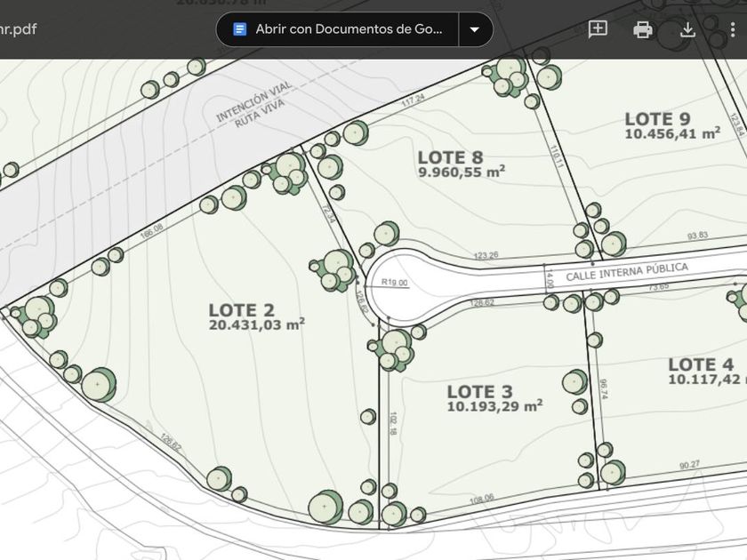This screenshot has width=747, height=560.
Task: Click the Google Docs icon
Action: [239, 29]
